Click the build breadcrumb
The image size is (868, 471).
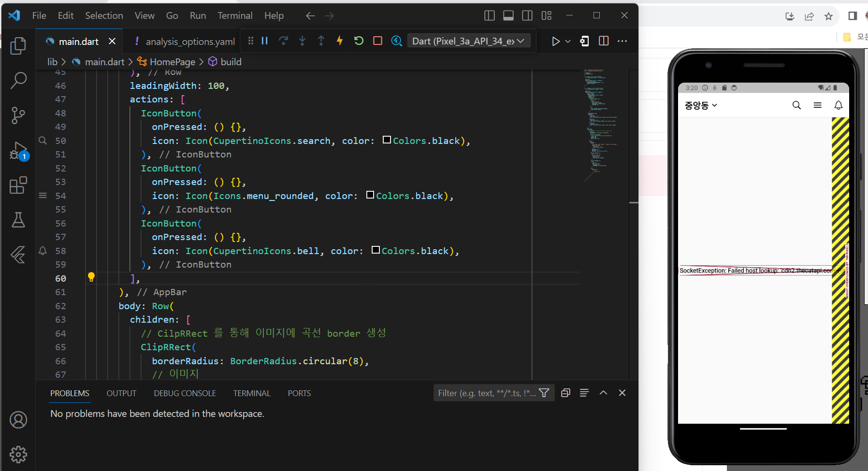[231, 62]
